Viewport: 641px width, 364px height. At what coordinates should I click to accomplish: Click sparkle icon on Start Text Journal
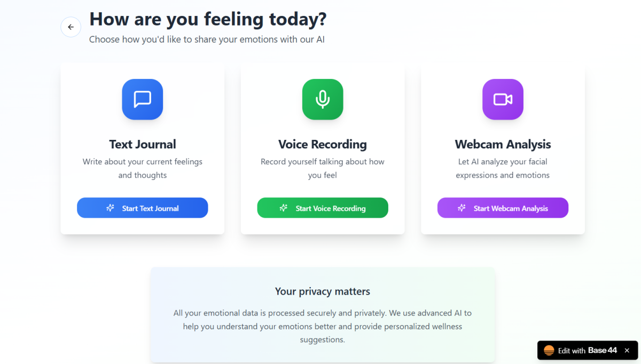(110, 208)
